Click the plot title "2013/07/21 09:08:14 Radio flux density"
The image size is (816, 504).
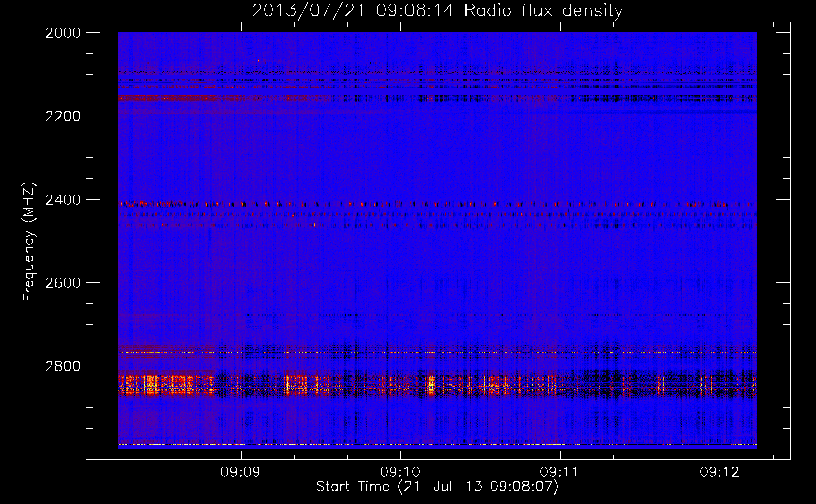[x=437, y=10]
